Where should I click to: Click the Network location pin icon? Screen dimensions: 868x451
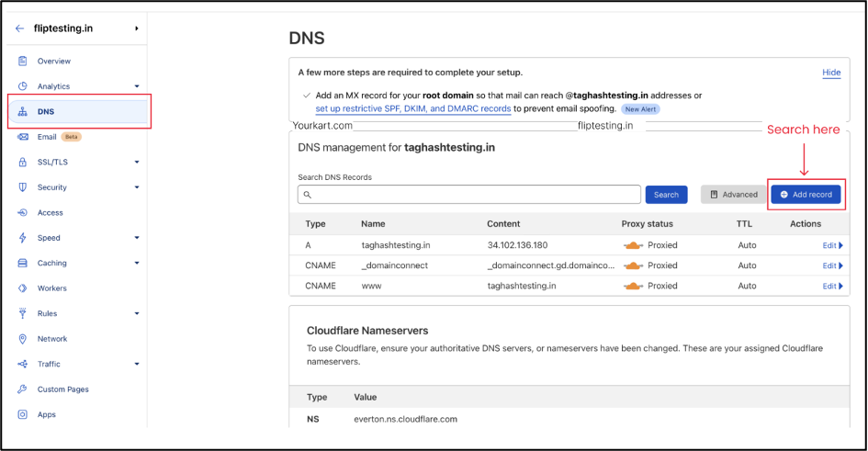(22, 339)
